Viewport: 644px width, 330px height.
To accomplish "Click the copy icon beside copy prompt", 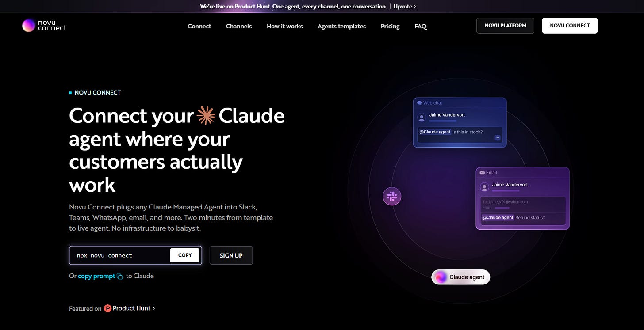I will point(119,277).
